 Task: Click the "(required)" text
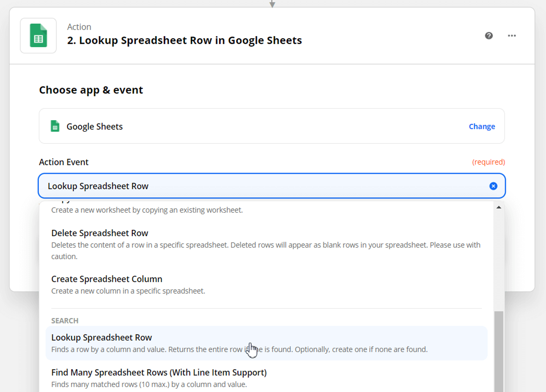(x=488, y=162)
